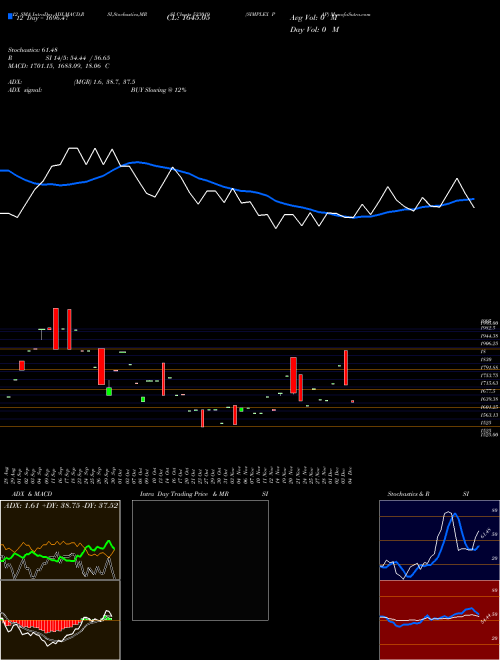Click the 04 Dec date label on the axis
Viewport: 500px width, 660px height.
click(350, 474)
